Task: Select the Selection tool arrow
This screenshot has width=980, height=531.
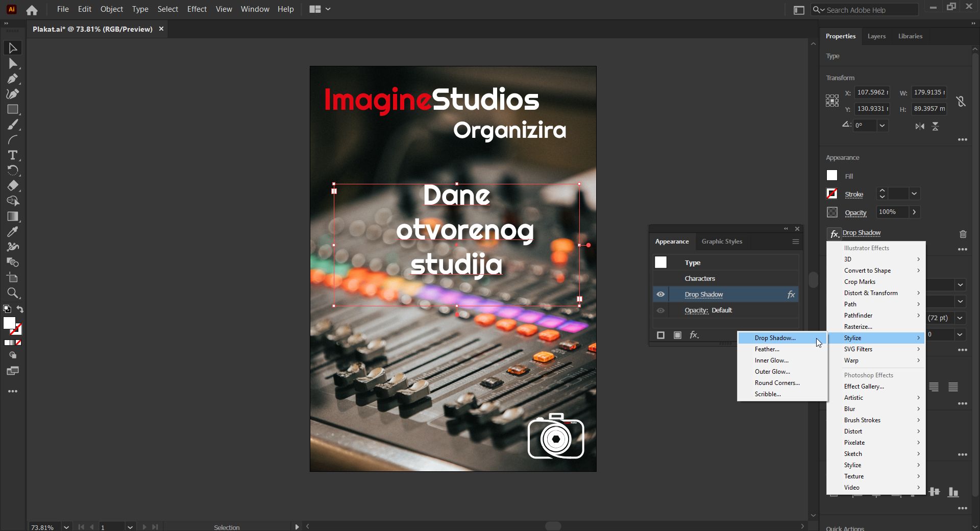Action: 13,48
